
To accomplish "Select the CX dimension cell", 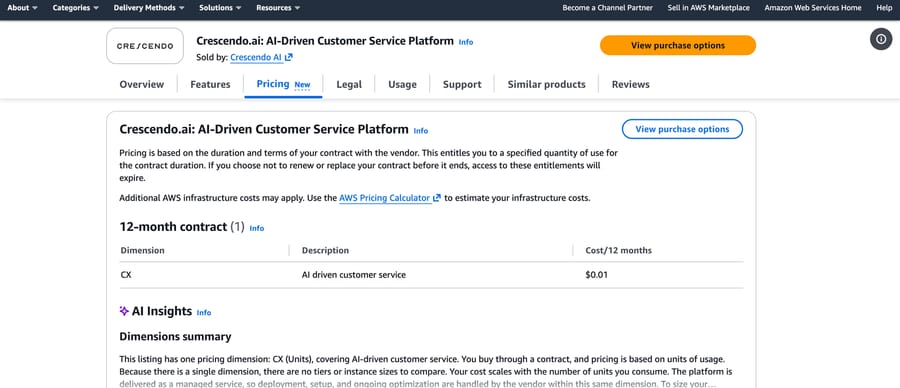I will 126,275.
